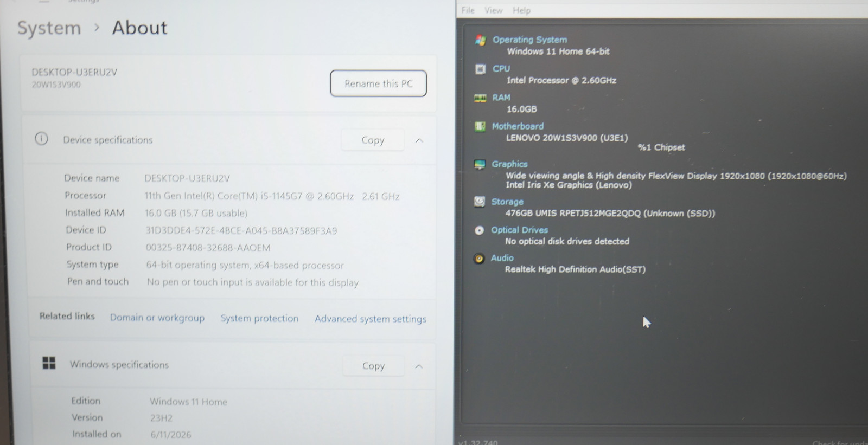Open the CPU section heading in Speccy
This screenshot has width=868, height=445.
coord(501,69)
